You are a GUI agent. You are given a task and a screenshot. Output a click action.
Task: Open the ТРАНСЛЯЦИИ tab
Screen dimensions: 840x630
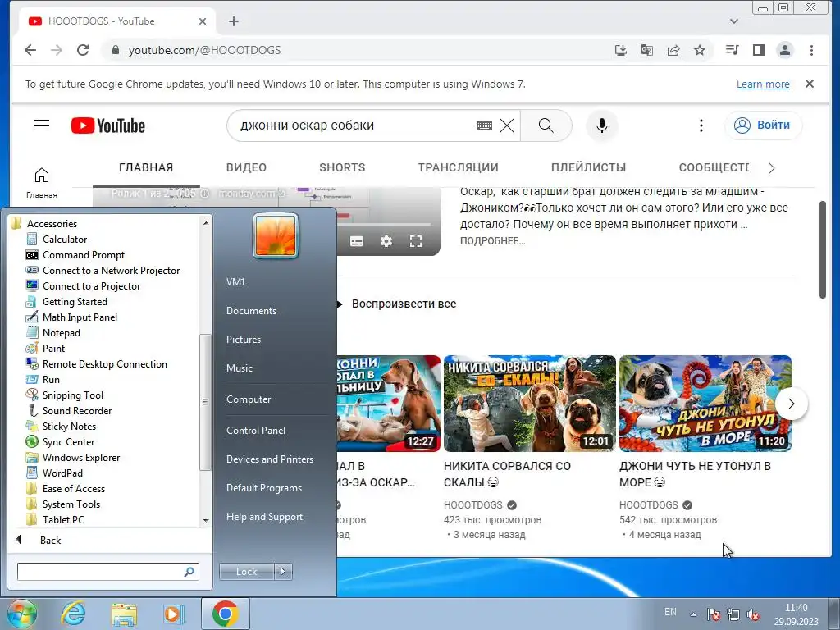pos(458,167)
